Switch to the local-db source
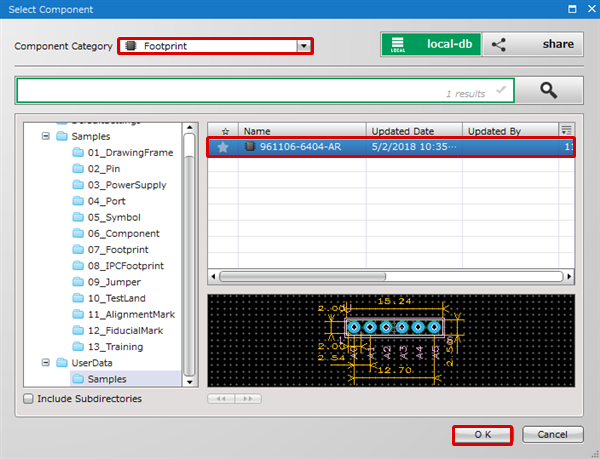The height and width of the screenshot is (459, 600). pos(431,44)
